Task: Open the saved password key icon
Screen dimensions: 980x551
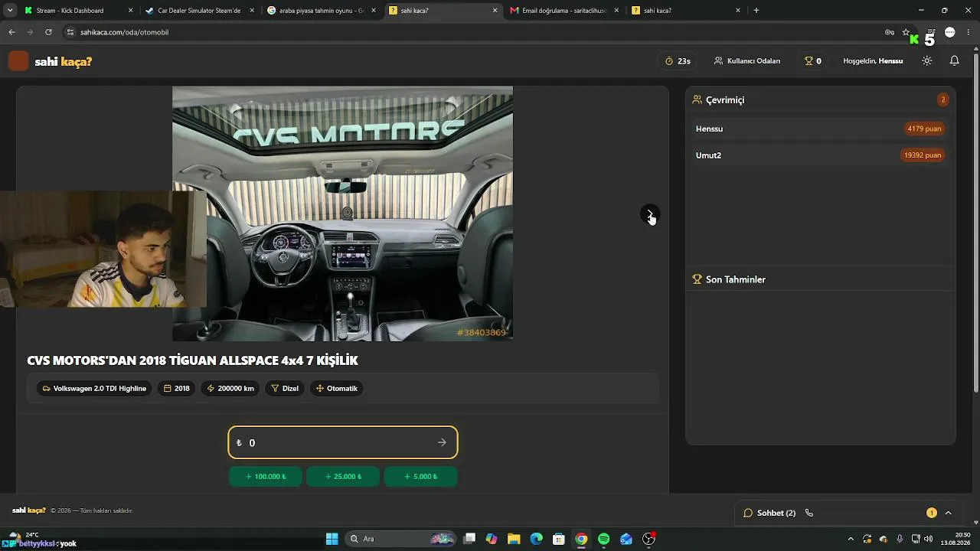Action: (889, 32)
